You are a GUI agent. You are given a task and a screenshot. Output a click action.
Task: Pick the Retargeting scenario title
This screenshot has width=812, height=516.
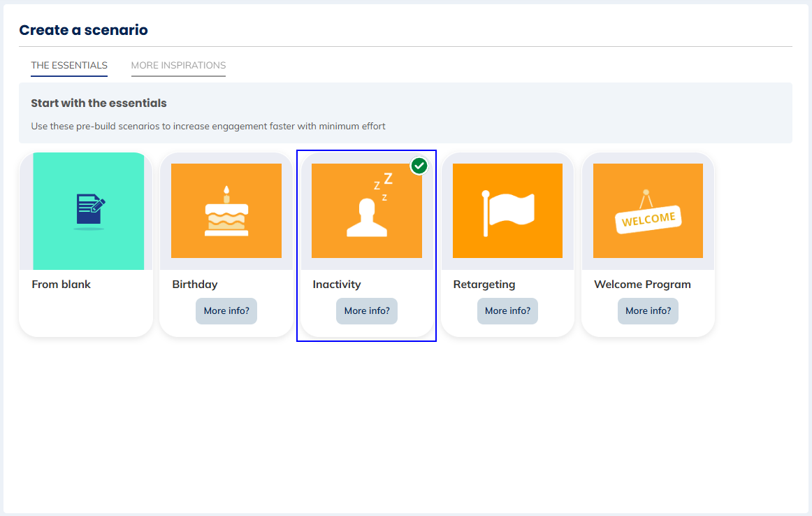click(x=484, y=285)
